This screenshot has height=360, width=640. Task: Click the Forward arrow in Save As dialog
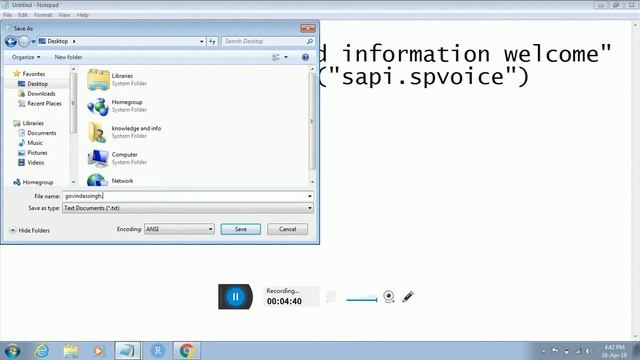pos(24,41)
